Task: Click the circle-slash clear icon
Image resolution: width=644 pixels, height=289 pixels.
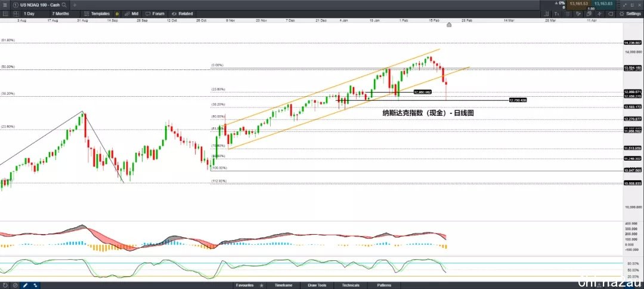Action: (x=15, y=285)
